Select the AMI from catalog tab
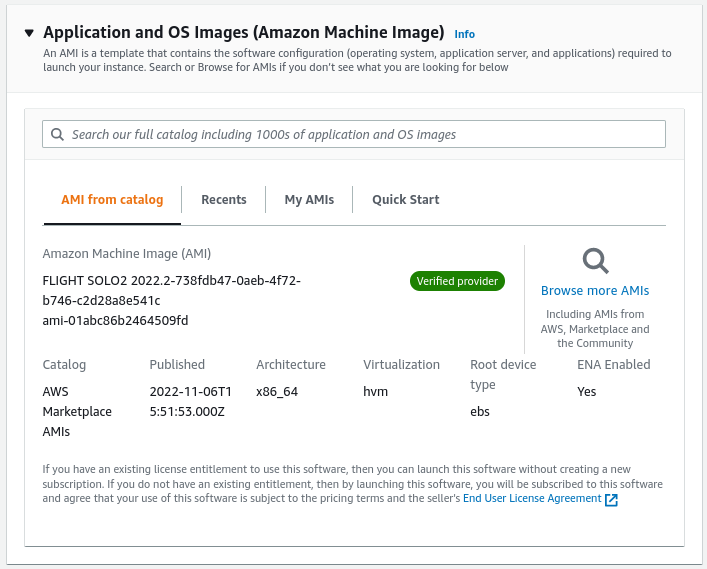Screen dimensions: 707x569 pyautogui.click(x=112, y=199)
